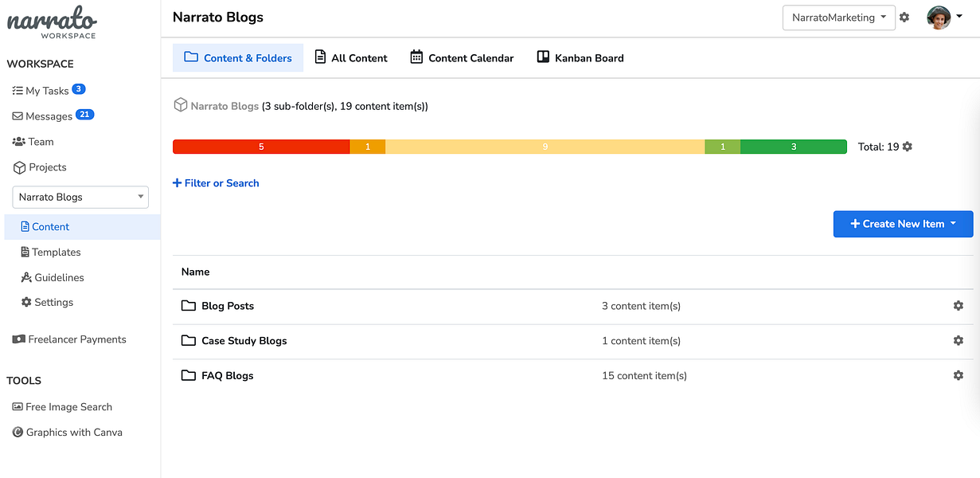
Task: Click the Freelancer Payments money icon
Action: tap(19, 339)
